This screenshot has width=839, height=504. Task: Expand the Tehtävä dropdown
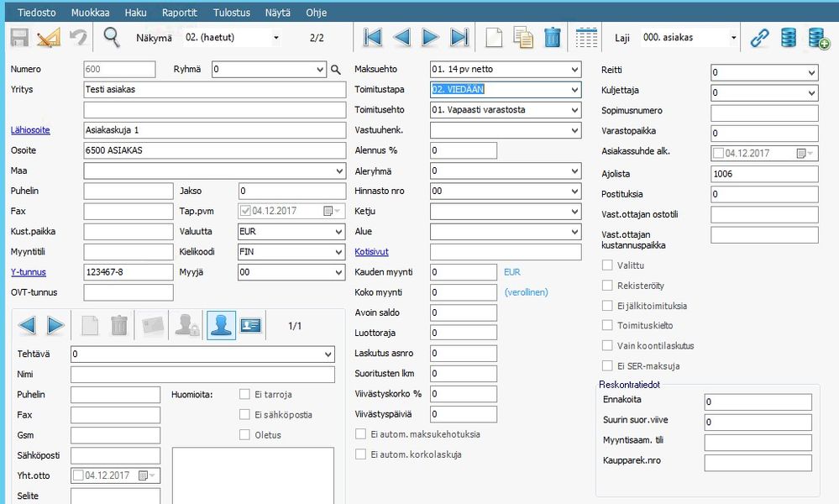328,354
